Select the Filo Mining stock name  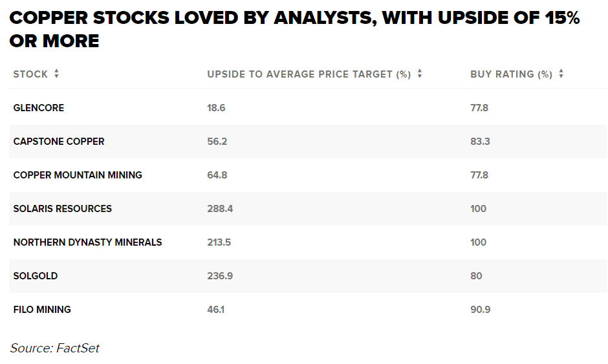(42, 310)
